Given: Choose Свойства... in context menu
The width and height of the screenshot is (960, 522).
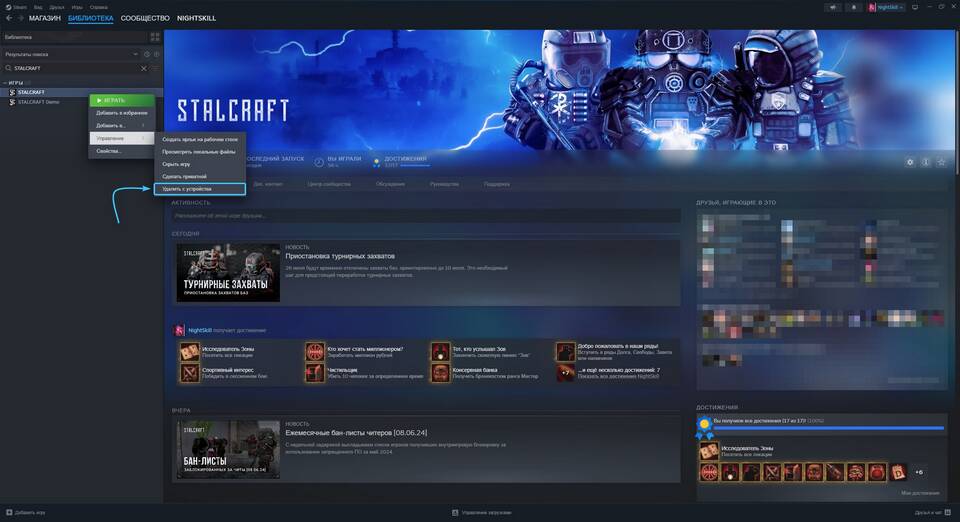Looking at the screenshot, I should click(x=109, y=151).
